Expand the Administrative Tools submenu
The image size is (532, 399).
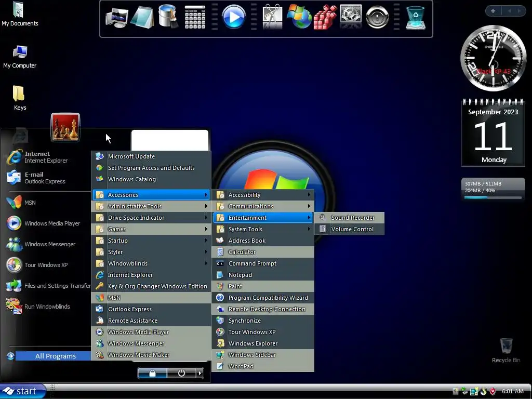point(151,206)
